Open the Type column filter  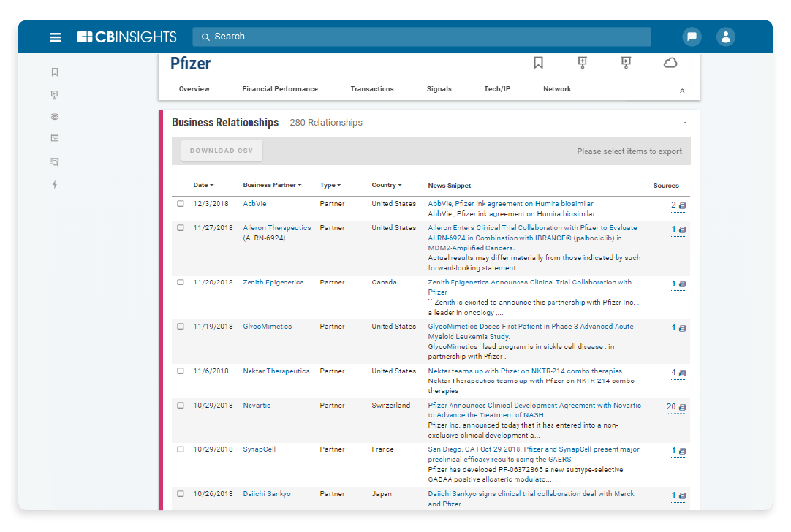[x=330, y=185]
